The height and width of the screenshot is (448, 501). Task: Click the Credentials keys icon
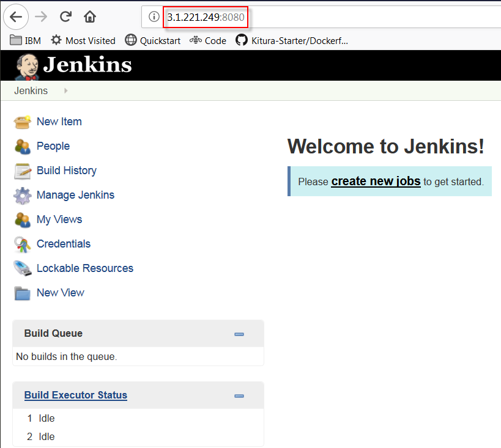tap(23, 244)
